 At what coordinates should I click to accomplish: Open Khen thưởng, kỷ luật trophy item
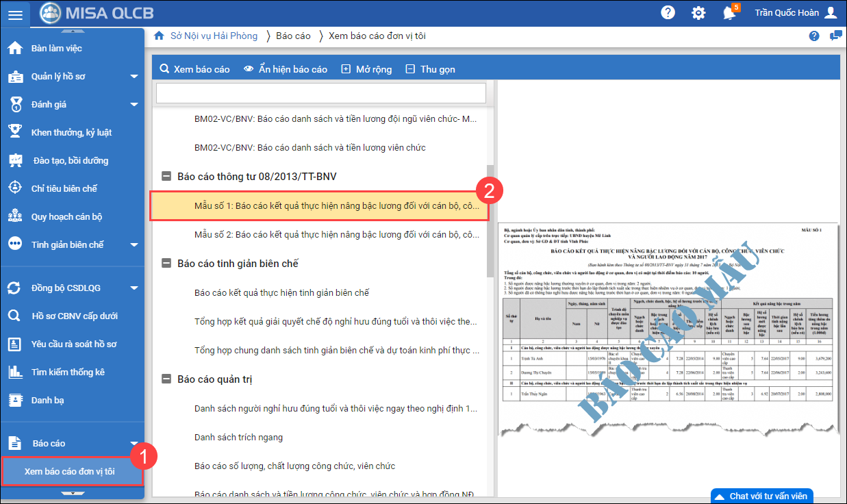click(71, 132)
